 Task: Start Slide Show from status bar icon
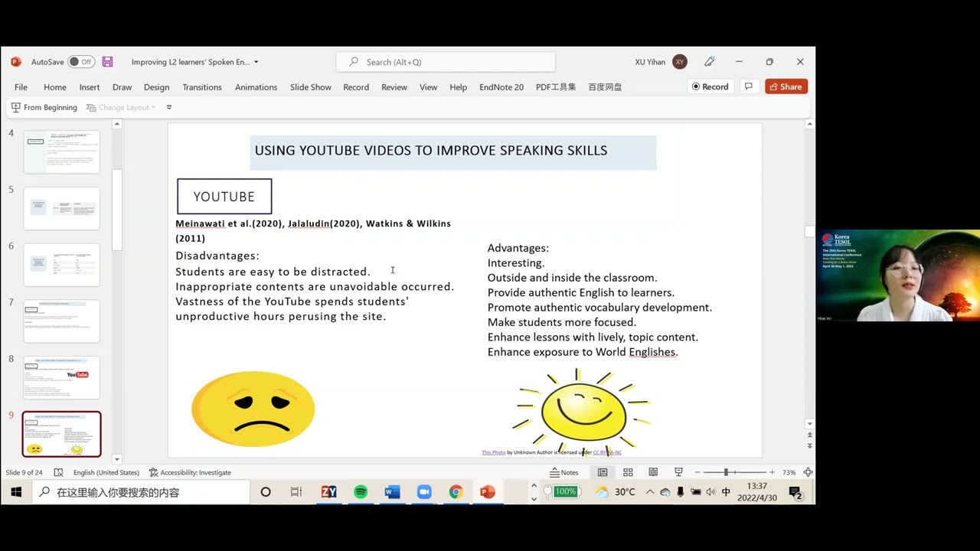click(678, 472)
